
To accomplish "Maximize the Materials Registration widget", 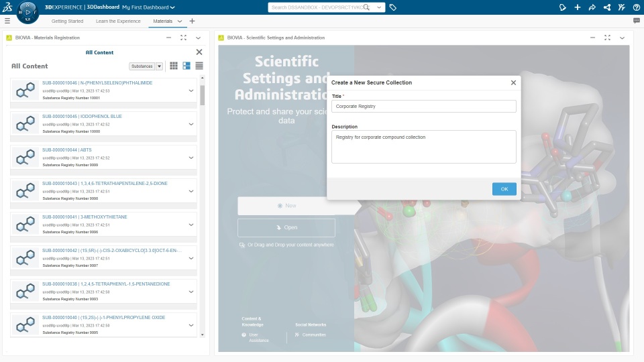I will [183, 38].
